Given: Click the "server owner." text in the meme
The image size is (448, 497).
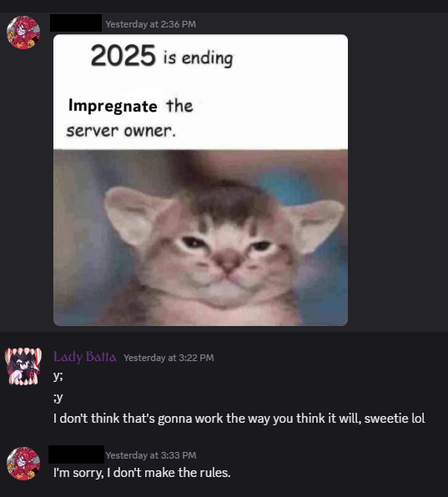Looking at the screenshot, I should [121, 131].
